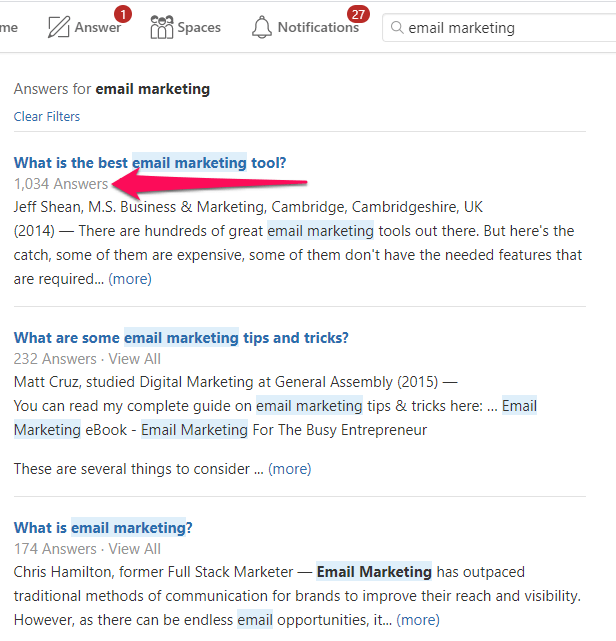The height and width of the screenshot is (641, 616).
Task: Open Spaces via the people icon
Action: coord(161,27)
